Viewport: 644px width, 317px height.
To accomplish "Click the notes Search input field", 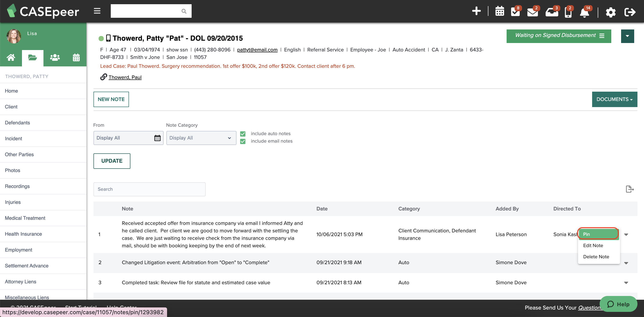I will (x=149, y=189).
